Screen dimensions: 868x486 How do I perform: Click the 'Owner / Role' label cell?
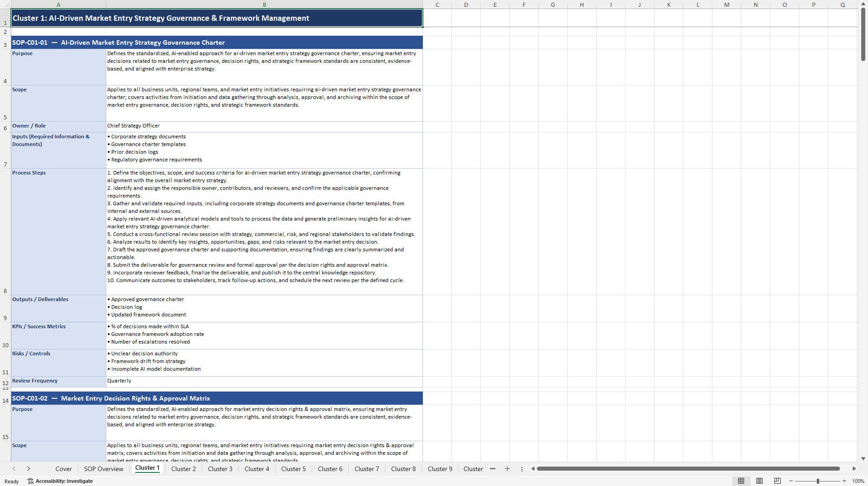point(58,127)
